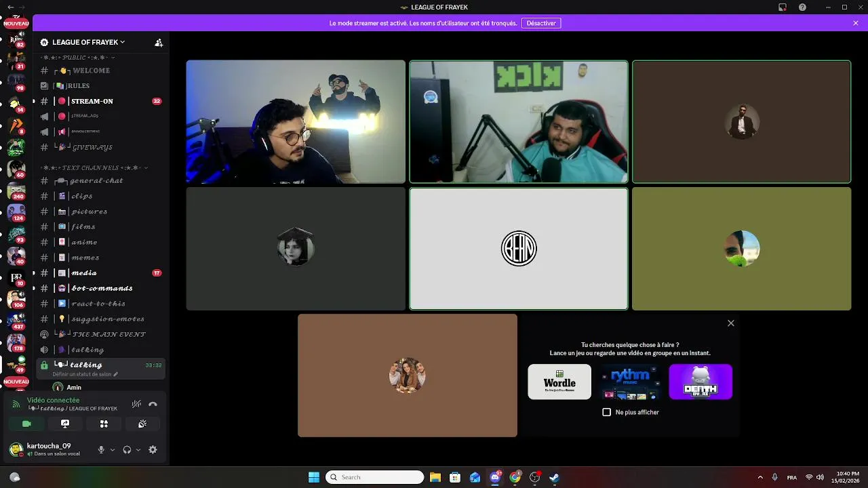868x488 pixels.
Task: Click the taskbar Search box
Action: pos(375,477)
